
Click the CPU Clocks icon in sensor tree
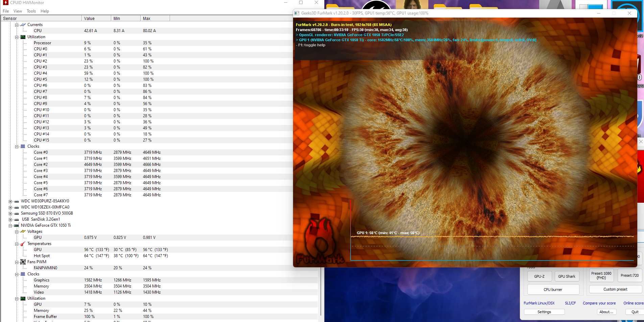[x=23, y=146]
